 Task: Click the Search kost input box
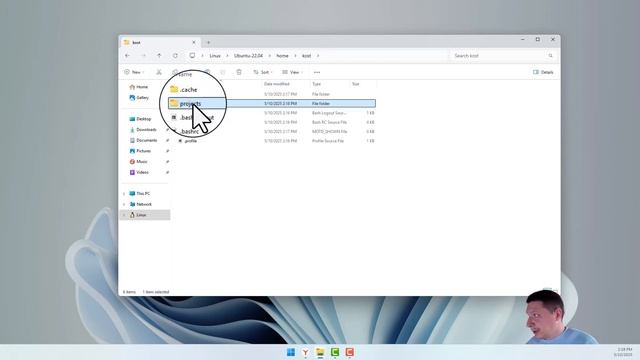coord(503,56)
